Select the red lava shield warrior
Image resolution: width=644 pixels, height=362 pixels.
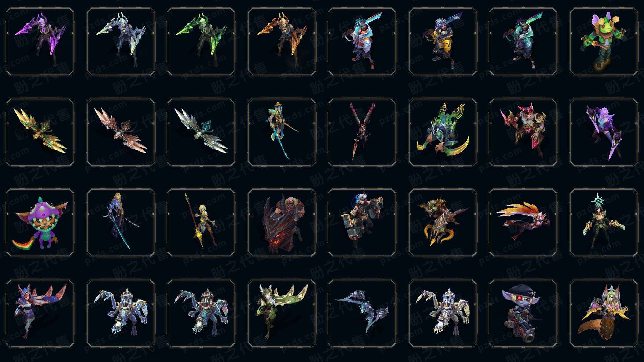tap(282, 223)
